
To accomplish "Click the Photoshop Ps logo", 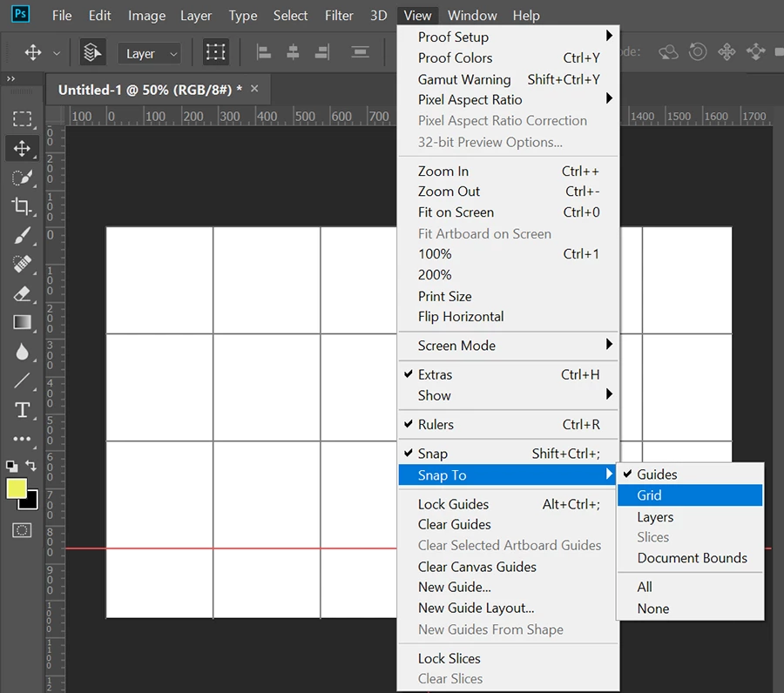I will 21,14.
